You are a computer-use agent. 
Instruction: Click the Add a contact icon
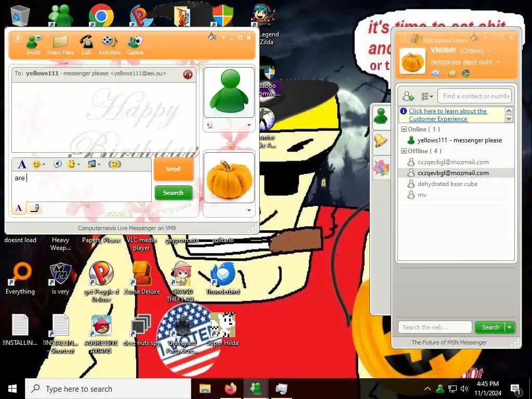point(408,96)
